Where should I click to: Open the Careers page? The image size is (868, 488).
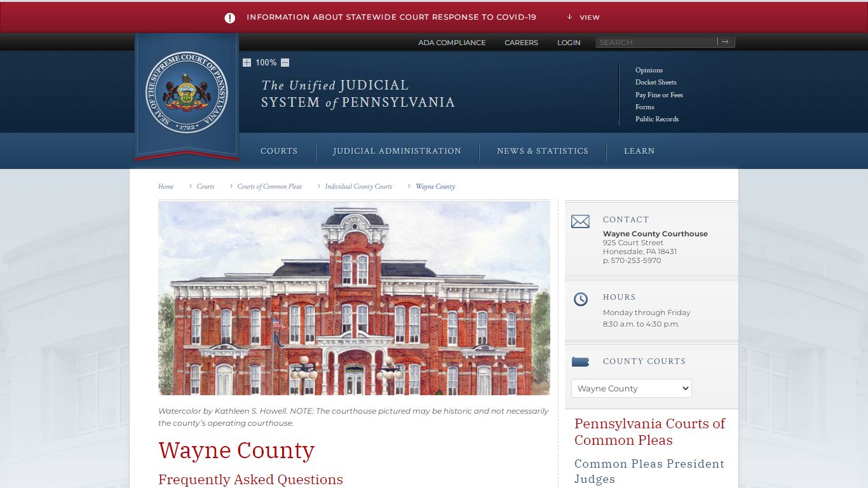tap(521, 43)
